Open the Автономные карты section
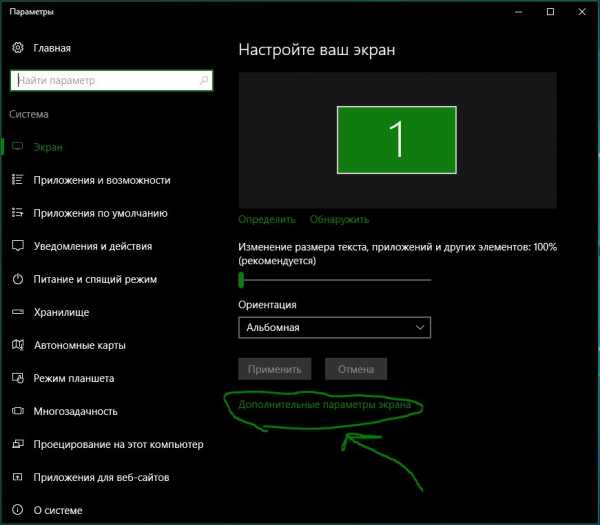This screenshot has width=600, height=525. click(80, 345)
